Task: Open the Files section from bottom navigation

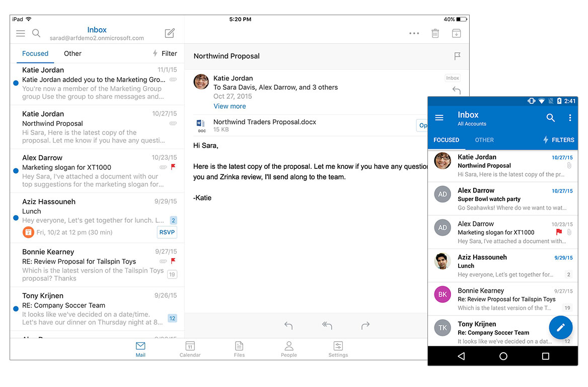Action: point(239,349)
